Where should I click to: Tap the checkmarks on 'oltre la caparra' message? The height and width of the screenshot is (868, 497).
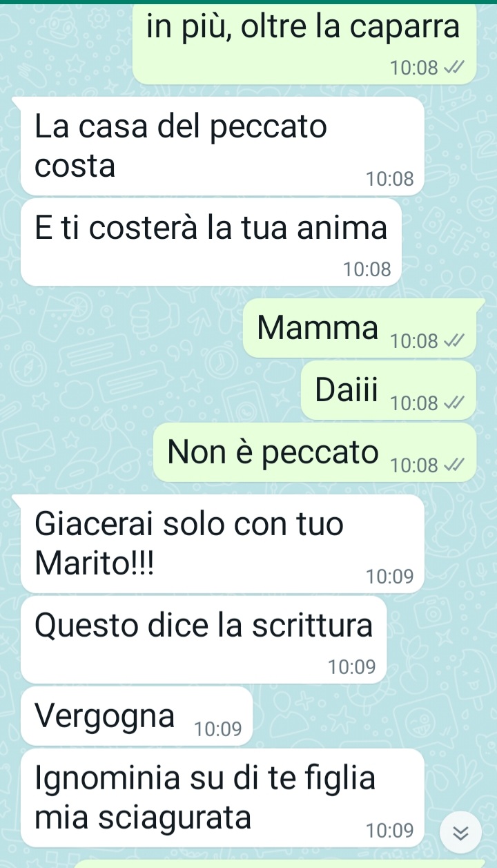pyautogui.click(x=451, y=68)
